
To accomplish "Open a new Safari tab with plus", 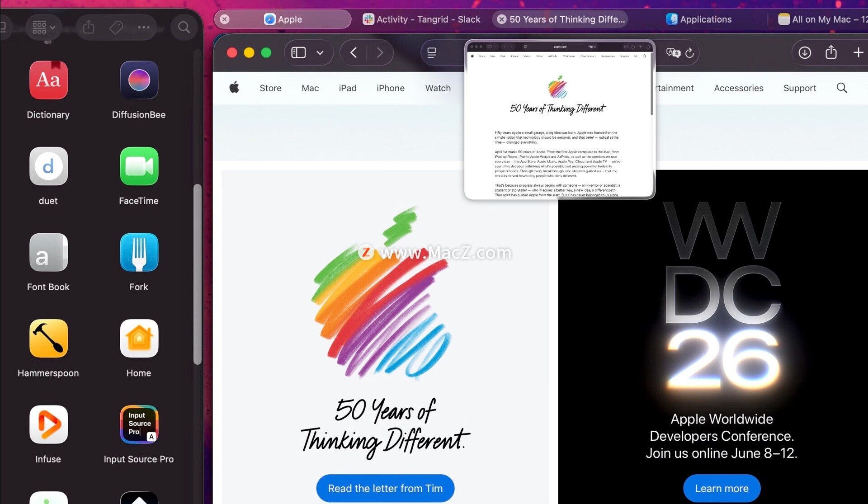I will click(858, 53).
